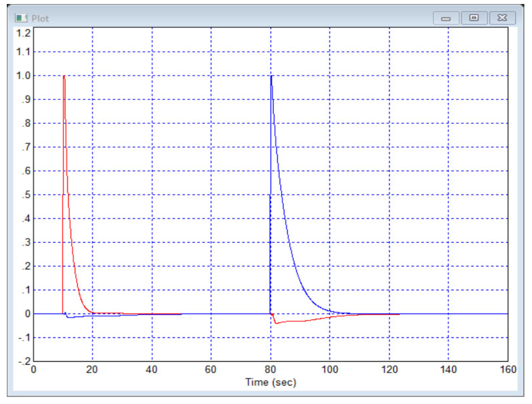This screenshot has height=404, width=532.
Task: Click the y-axis value '1.0'
Action: click(23, 76)
